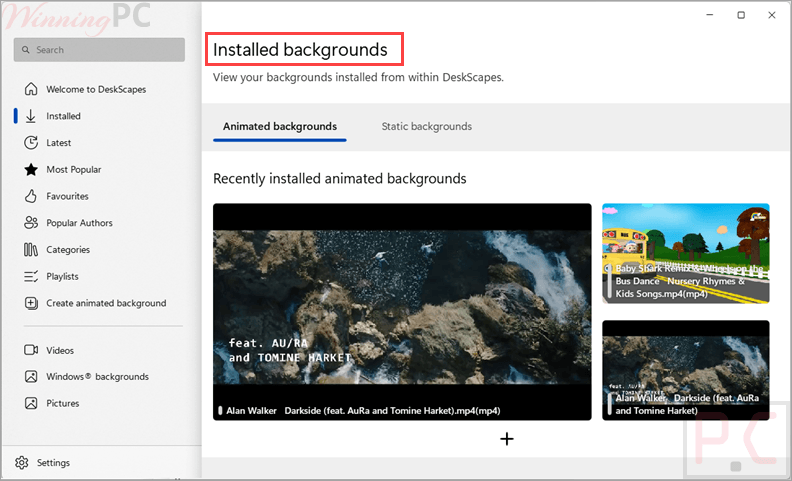Click the image icon beside Pictures
This screenshot has width=792, height=481.
(31, 403)
